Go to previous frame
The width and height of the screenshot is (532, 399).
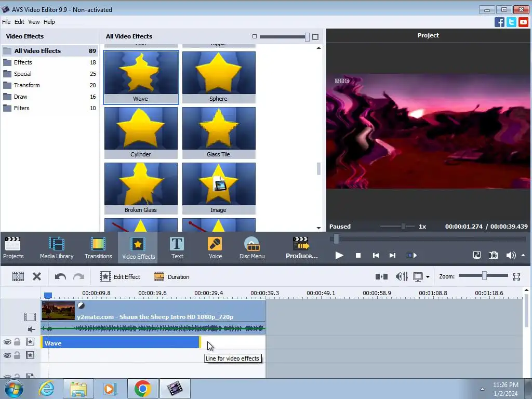tap(376, 256)
